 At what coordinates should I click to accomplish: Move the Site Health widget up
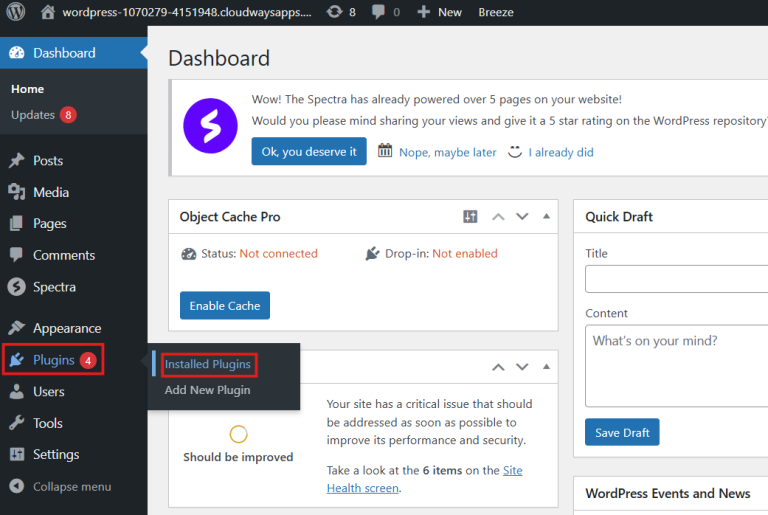click(498, 367)
